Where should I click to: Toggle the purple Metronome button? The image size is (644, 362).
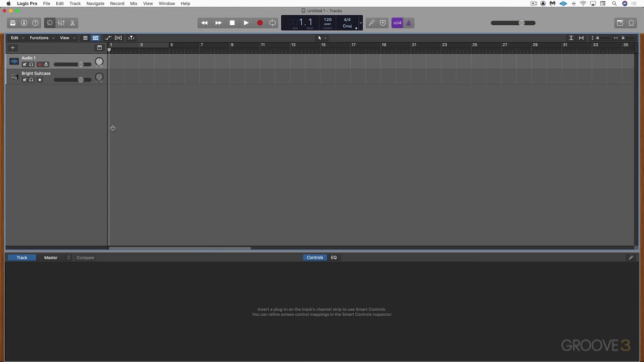tap(409, 23)
